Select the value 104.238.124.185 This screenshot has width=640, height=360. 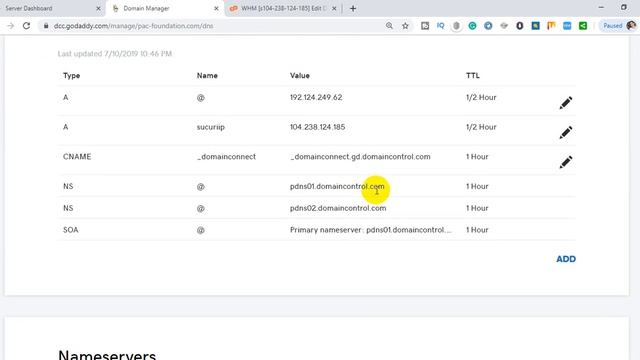(x=317, y=127)
